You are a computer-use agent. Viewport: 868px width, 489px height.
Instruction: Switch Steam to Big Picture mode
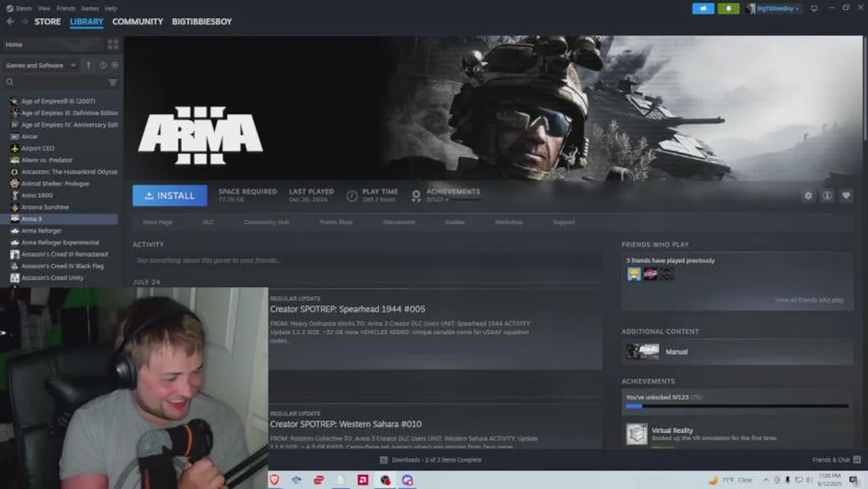[x=814, y=8]
